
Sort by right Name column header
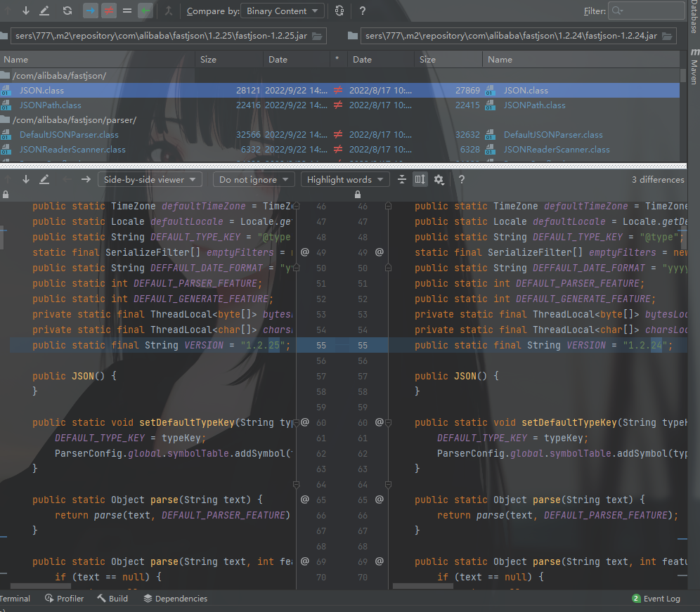point(581,59)
